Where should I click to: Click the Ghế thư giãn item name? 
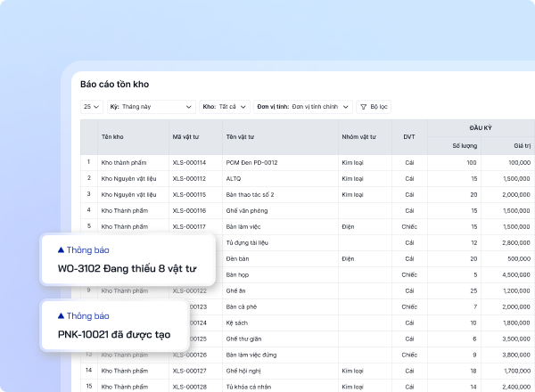[243, 339]
